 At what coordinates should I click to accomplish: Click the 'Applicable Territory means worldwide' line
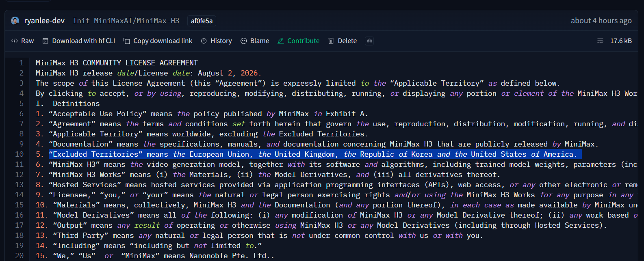point(202,134)
